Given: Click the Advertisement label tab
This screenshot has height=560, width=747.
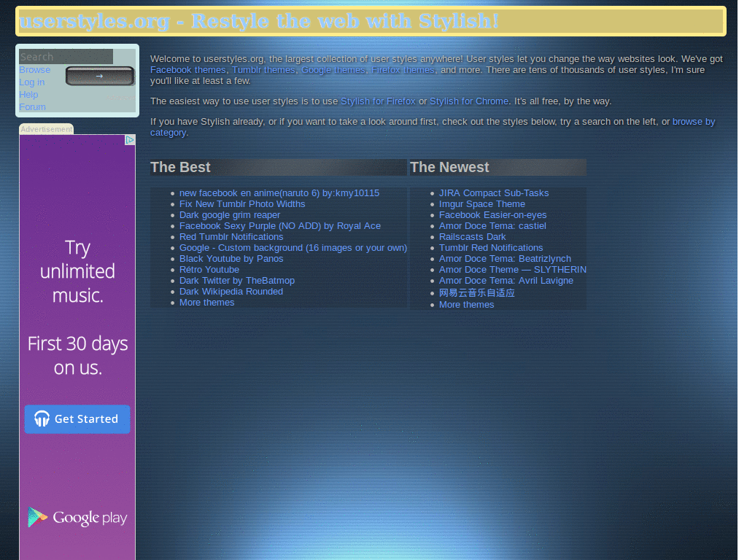Looking at the screenshot, I should (x=46, y=129).
